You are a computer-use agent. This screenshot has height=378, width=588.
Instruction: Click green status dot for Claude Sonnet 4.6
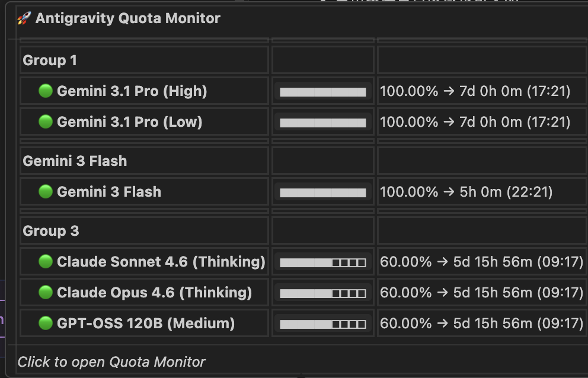coord(46,261)
